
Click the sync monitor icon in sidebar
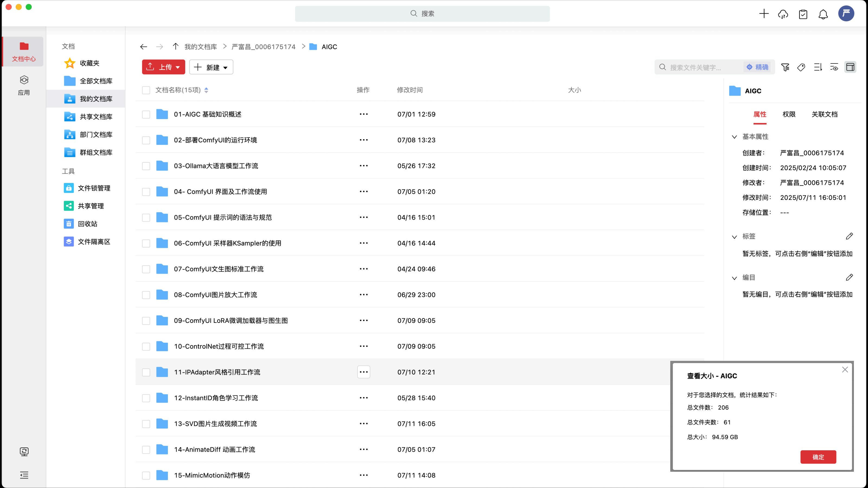[x=24, y=451]
